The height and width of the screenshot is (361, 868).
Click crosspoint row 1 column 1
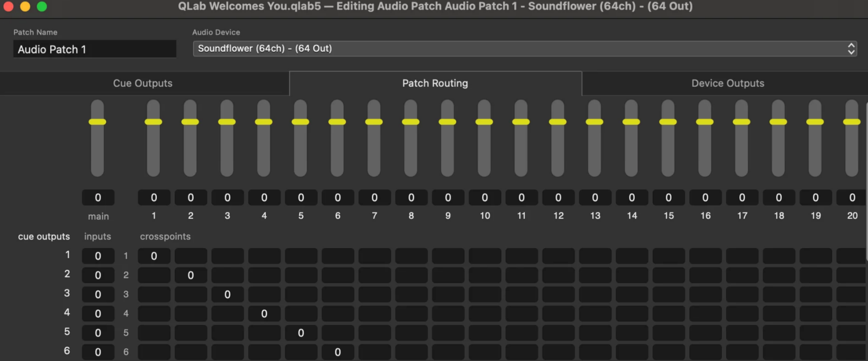coord(154,256)
